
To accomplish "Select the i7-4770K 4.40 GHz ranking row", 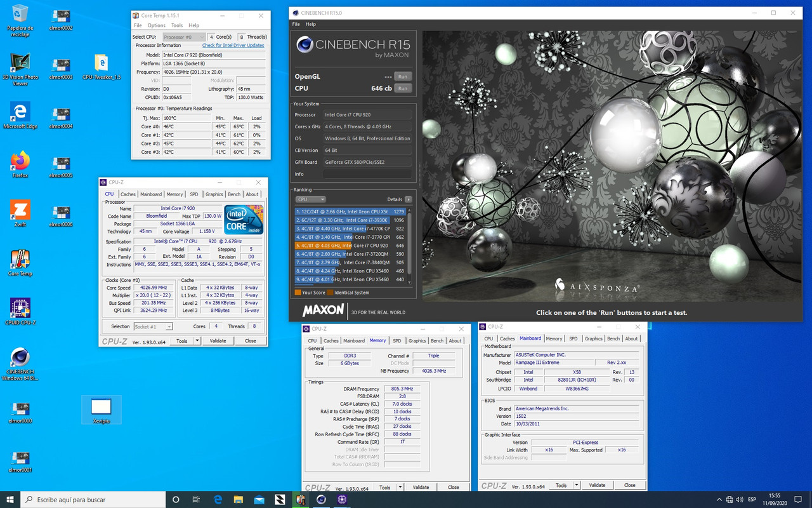I will [350, 229].
